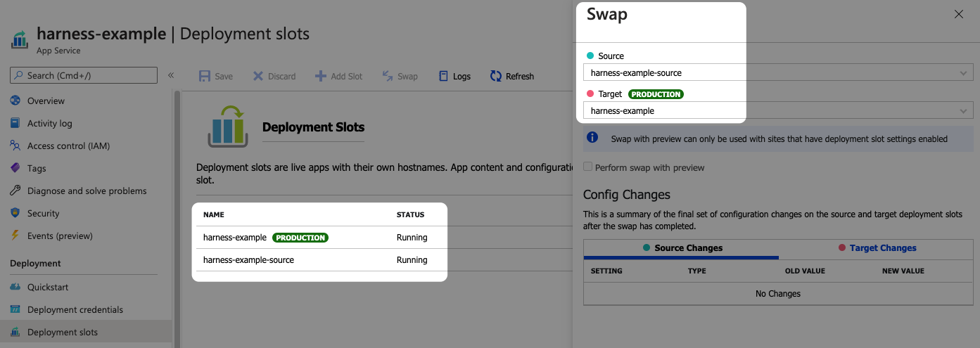Screen dimensions: 980x348
Task: Go to Access control (IAM)
Action: tap(68, 146)
